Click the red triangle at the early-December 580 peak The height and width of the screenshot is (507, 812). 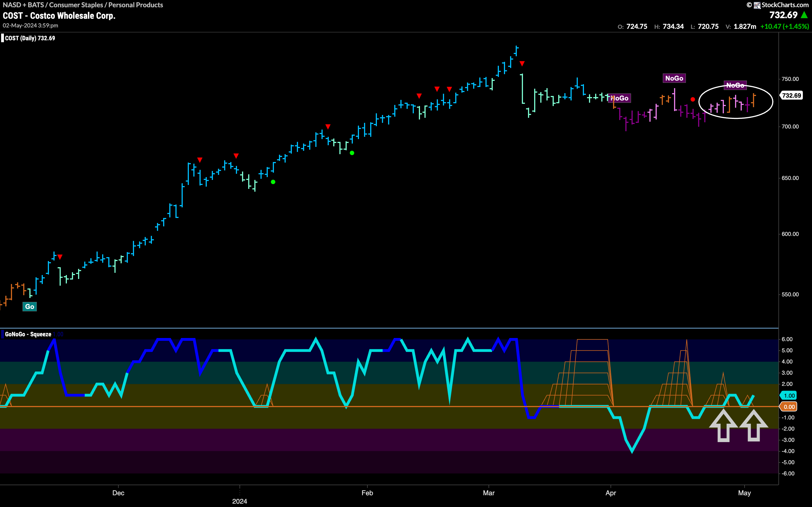click(x=60, y=257)
